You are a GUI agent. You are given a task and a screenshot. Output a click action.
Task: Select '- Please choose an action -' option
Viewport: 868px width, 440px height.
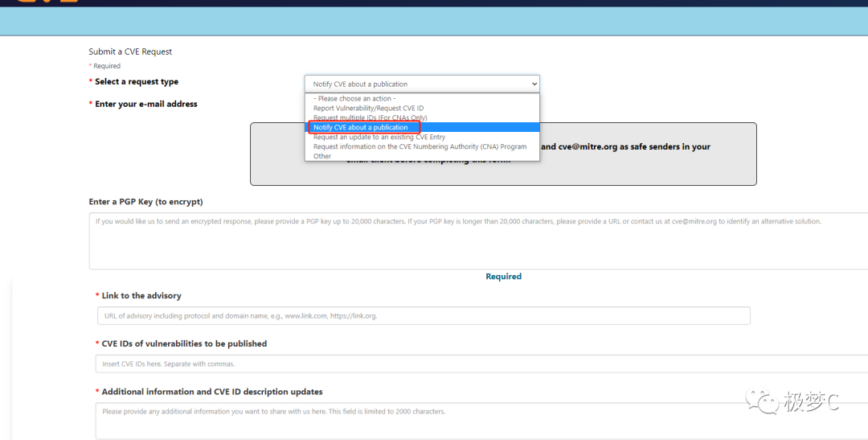click(422, 99)
